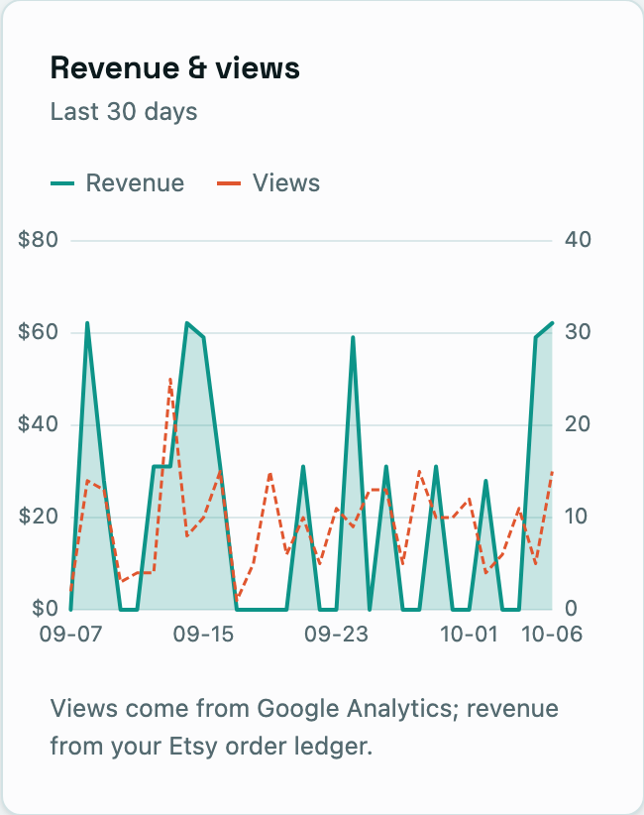Click the 20 views axis label

[x=578, y=424]
